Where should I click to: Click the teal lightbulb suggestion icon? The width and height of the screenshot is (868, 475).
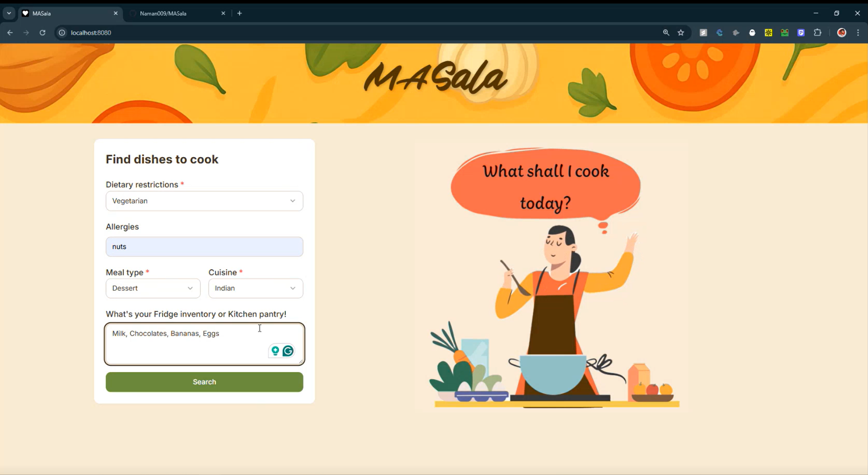pyautogui.click(x=275, y=351)
